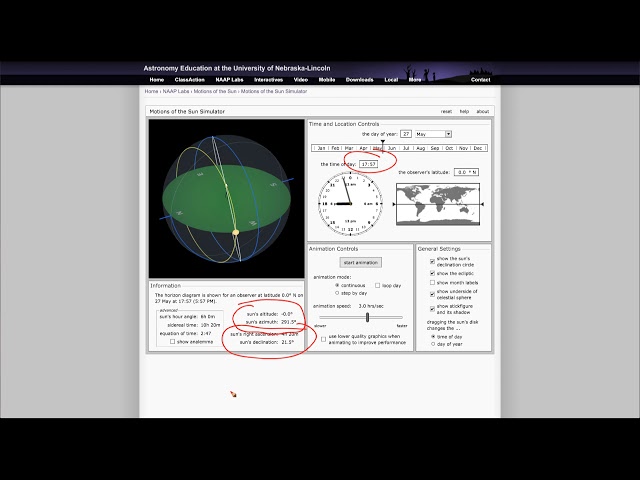Open the month dropdown showing May

pyautogui.click(x=433, y=134)
